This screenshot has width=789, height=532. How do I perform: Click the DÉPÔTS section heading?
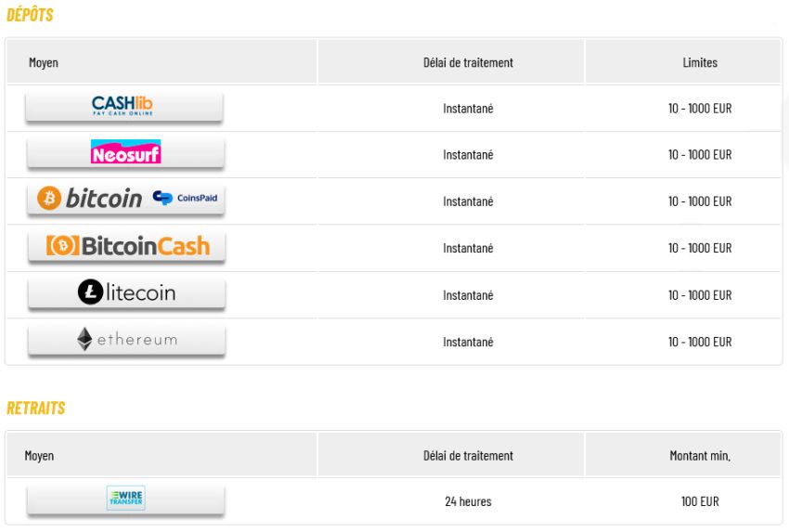coord(30,15)
